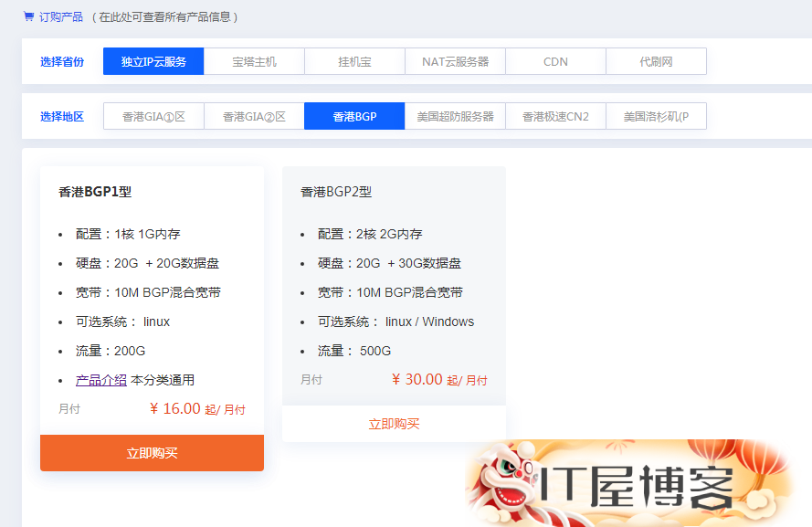
Task: Select the 香港BGP region tab
Action: (354, 116)
